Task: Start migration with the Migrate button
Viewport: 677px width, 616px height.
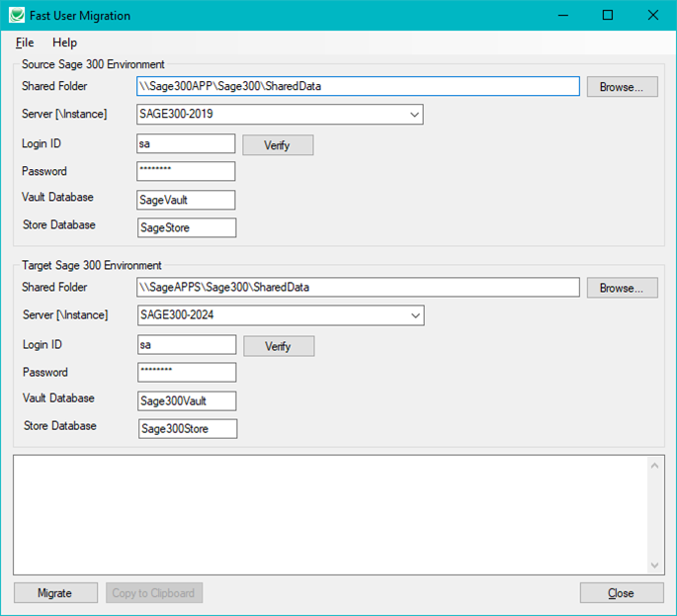Action: (55, 593)
